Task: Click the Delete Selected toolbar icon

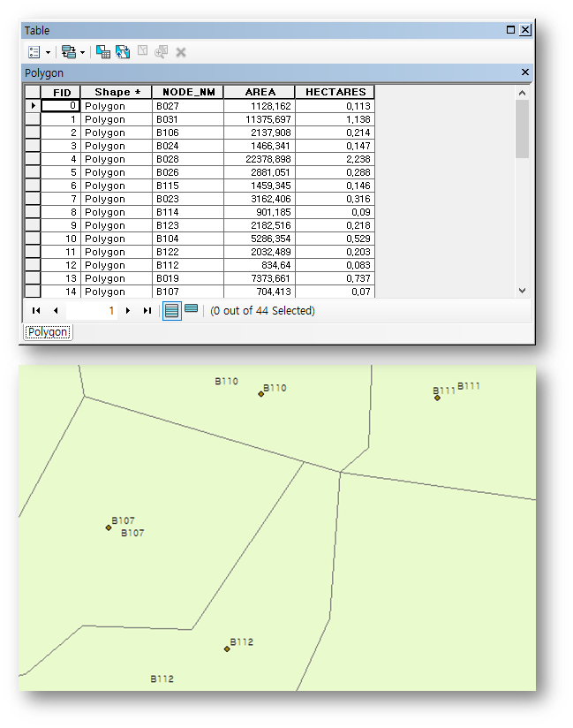Action: pos(180,52)
